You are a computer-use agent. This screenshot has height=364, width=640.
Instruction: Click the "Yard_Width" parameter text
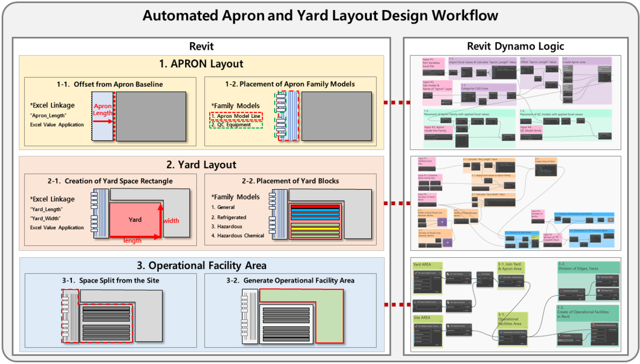click(45, 218)
